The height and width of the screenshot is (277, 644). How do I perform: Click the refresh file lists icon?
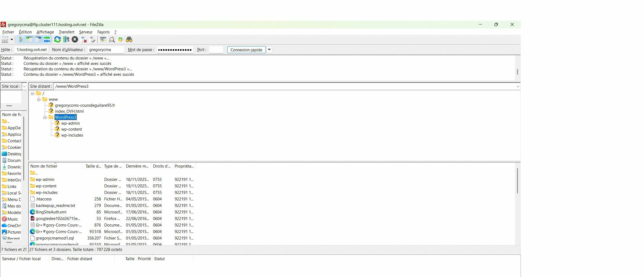[57, 40]
